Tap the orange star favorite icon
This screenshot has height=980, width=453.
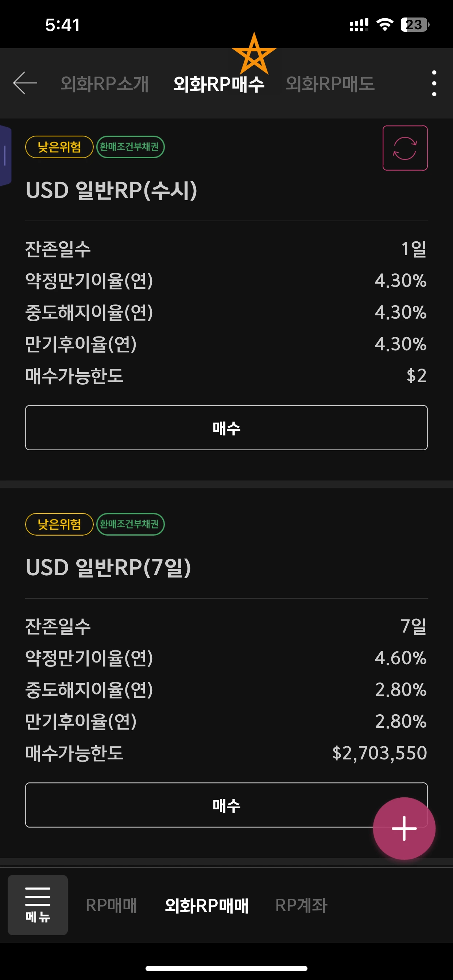[x=254, y=54]
